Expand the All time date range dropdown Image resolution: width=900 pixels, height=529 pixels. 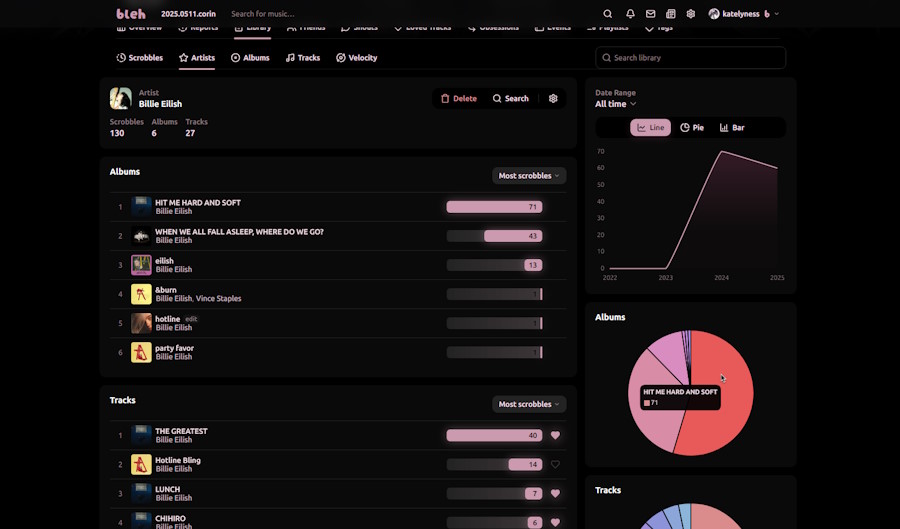pyautogui.click(x=615, y=104)
